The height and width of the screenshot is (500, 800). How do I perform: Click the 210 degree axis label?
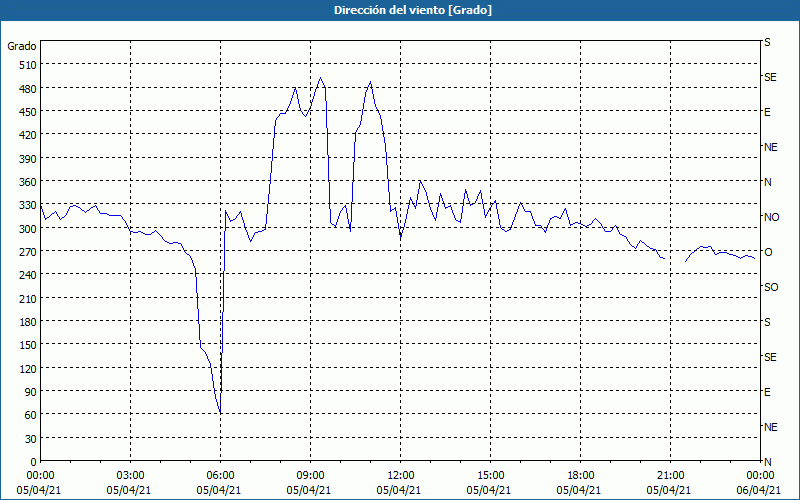tap(29, 298)
